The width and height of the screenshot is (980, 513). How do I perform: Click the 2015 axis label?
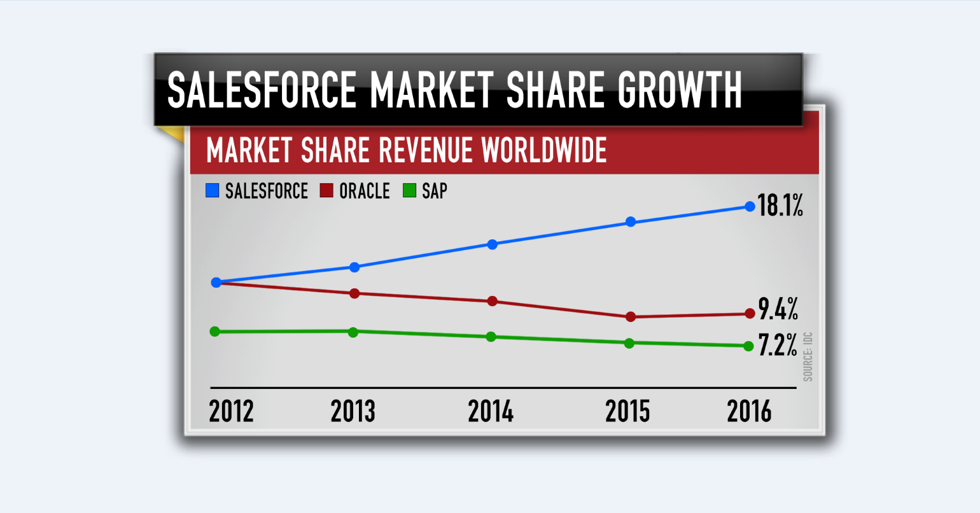pyautogui.click(x=628, y=411)
